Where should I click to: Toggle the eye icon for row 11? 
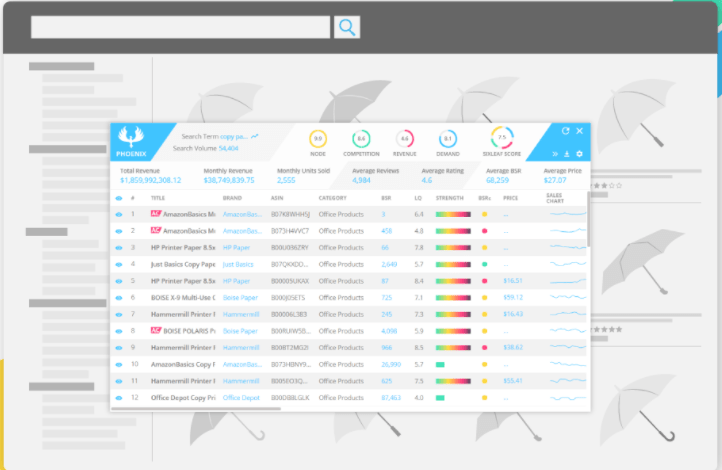click(x=119, y=381)
